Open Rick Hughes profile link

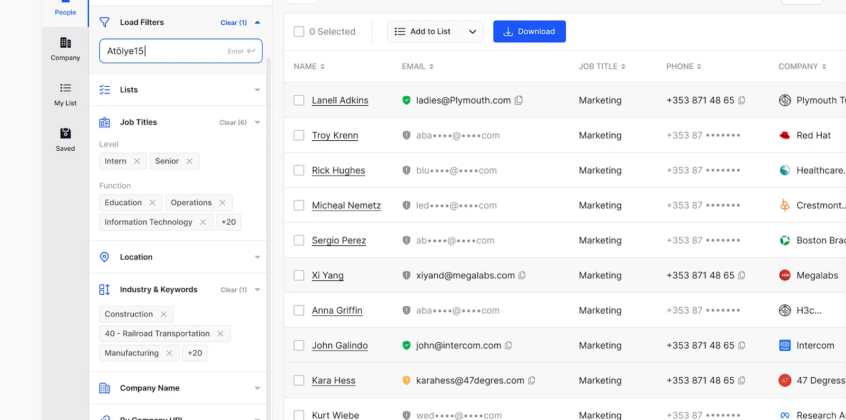coord(338,171)
